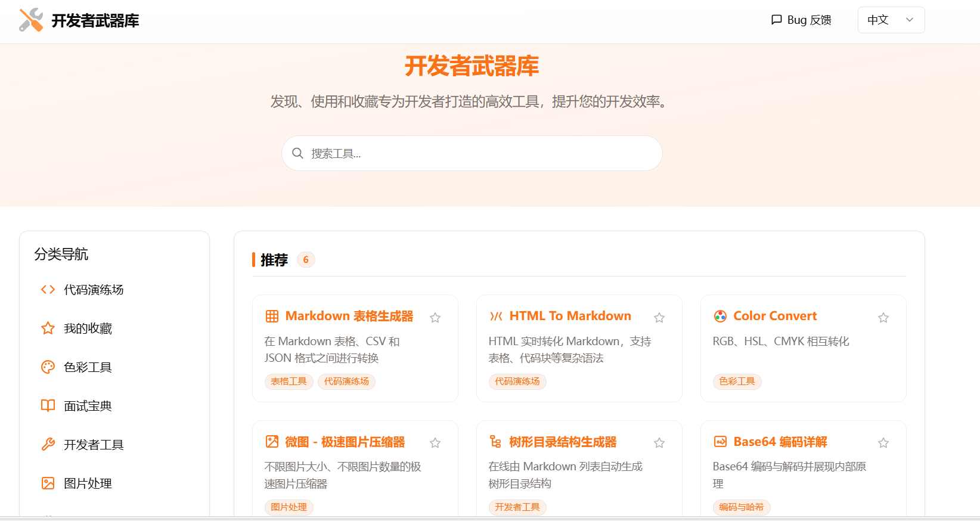Click the Bug 反馈 speech bubble icon
This screenshot has width=980, height=521.
click(x=776, y=20)
